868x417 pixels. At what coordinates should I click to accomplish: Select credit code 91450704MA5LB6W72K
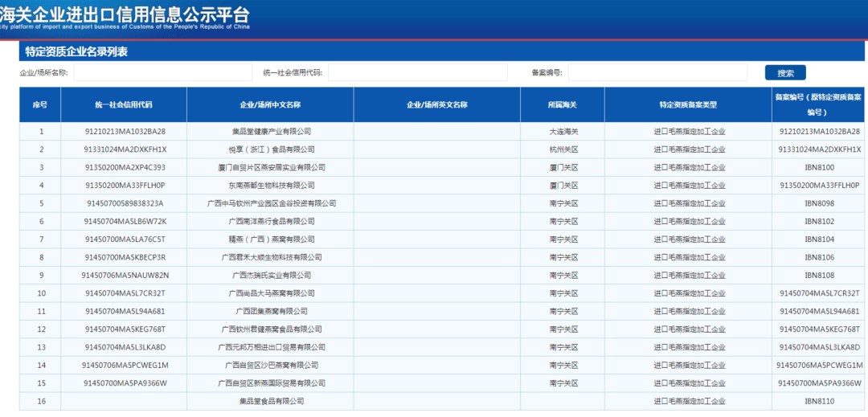(125, 221)
